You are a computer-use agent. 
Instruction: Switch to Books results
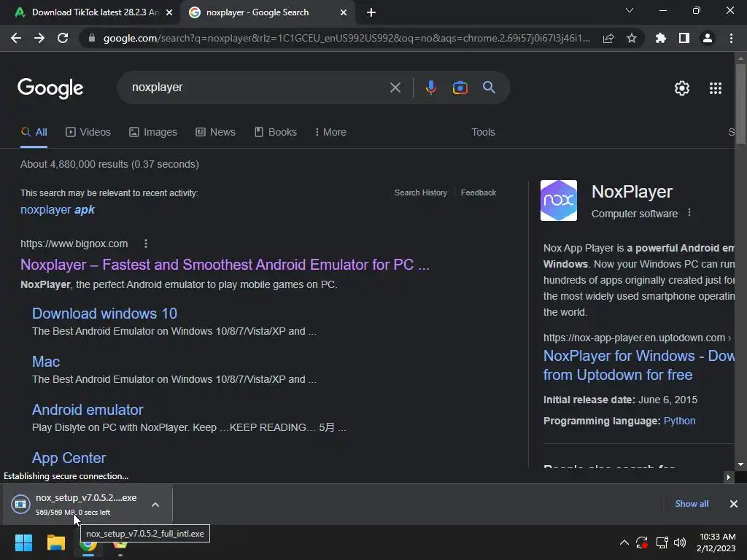275,132
